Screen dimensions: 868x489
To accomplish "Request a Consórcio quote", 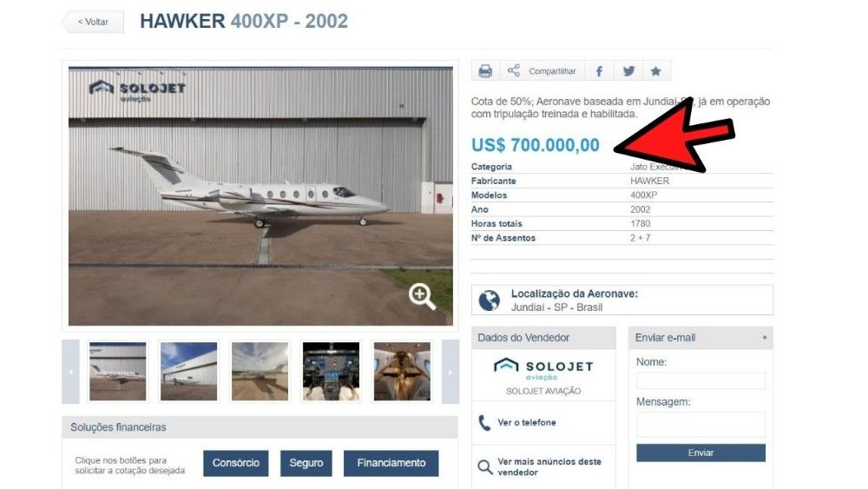I will coord(236,463).
